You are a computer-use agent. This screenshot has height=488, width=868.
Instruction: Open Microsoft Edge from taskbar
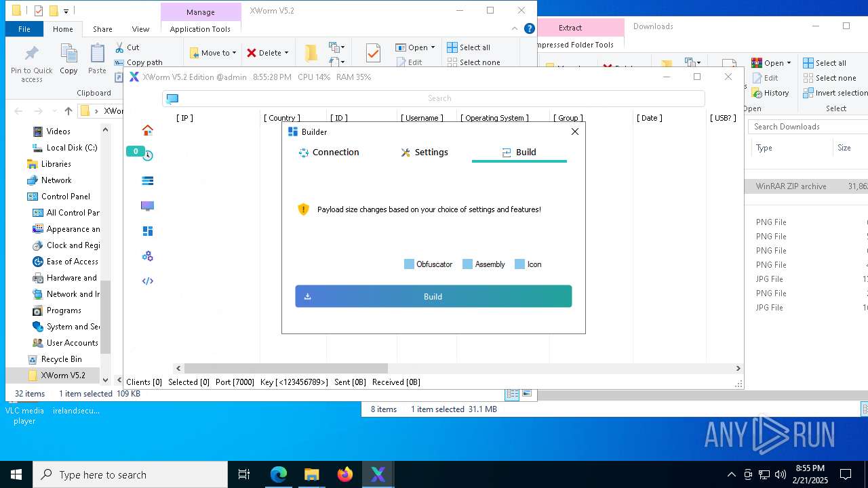[279, 474]
